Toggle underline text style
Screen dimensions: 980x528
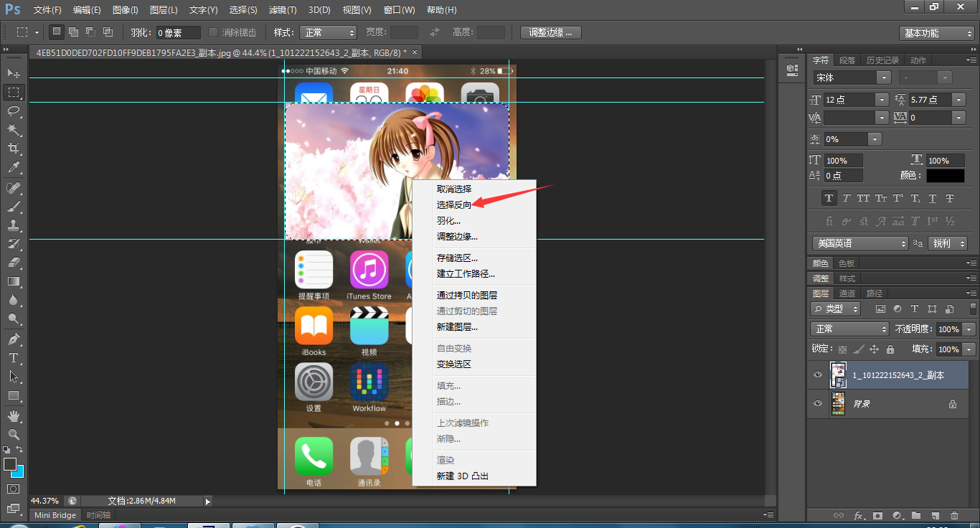(x=933, y=199)
